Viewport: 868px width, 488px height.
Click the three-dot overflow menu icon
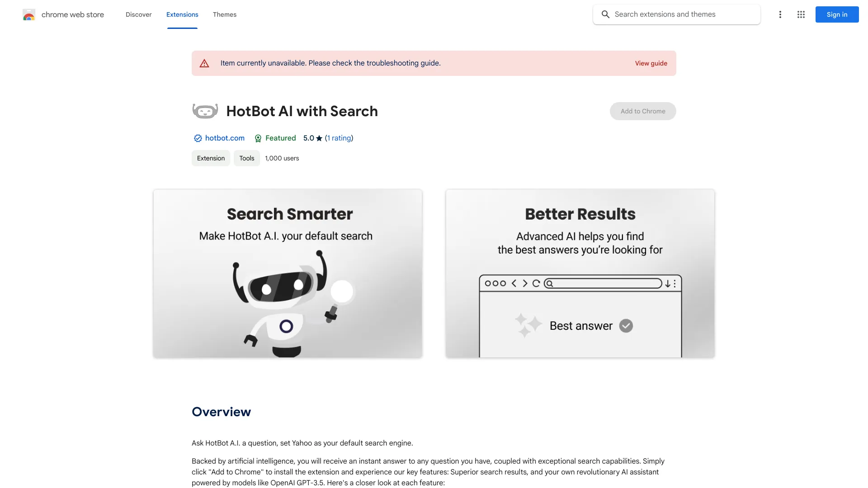coord(780,14)
